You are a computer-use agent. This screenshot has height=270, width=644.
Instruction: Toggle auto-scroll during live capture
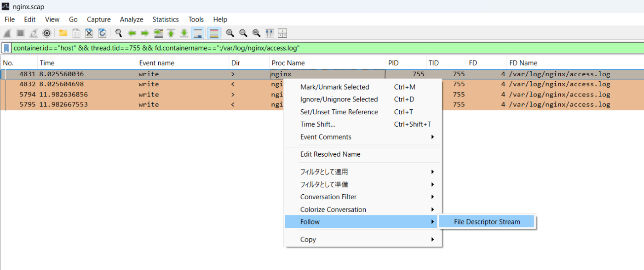(198, 33)
